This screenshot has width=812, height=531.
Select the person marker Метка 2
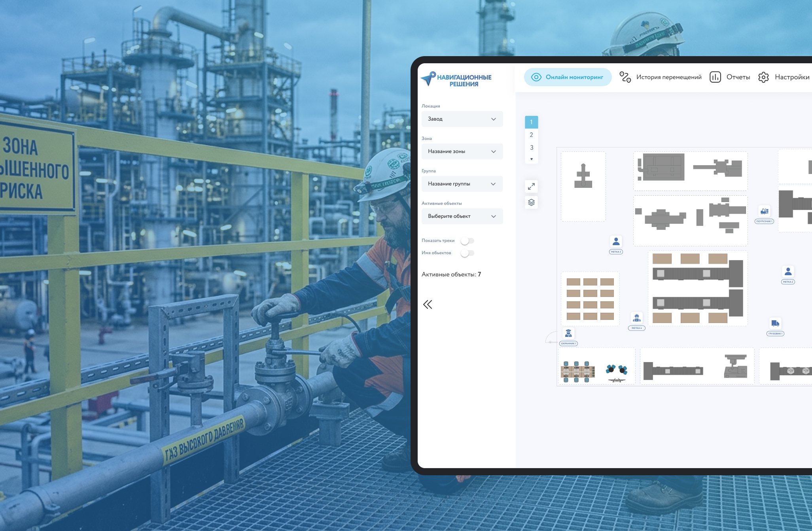pos(788,272)
